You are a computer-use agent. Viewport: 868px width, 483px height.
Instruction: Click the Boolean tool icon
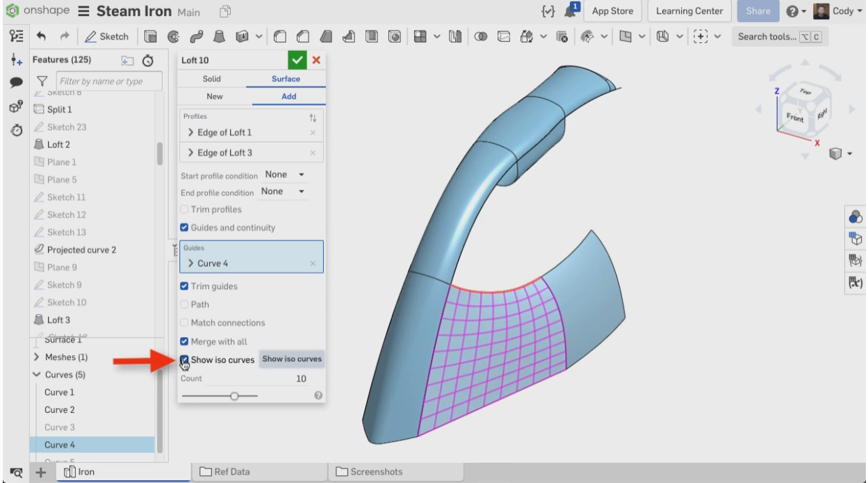(480, 36)
